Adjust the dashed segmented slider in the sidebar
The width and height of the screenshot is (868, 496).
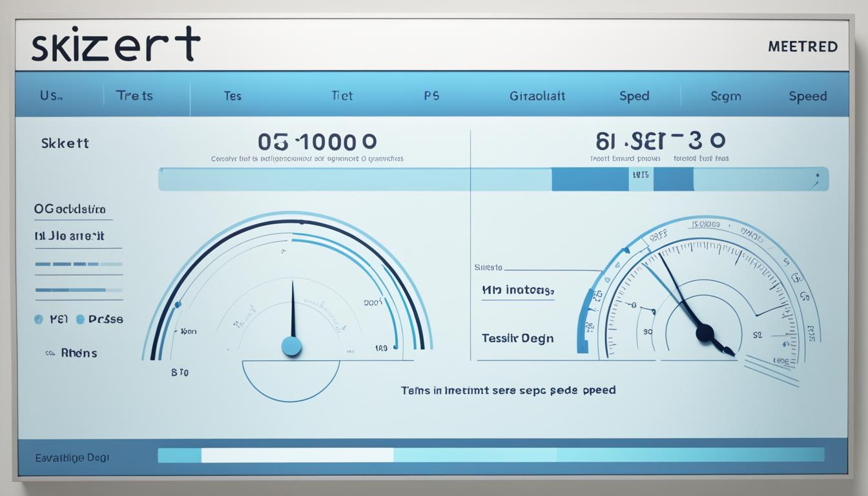click(78, 264)
